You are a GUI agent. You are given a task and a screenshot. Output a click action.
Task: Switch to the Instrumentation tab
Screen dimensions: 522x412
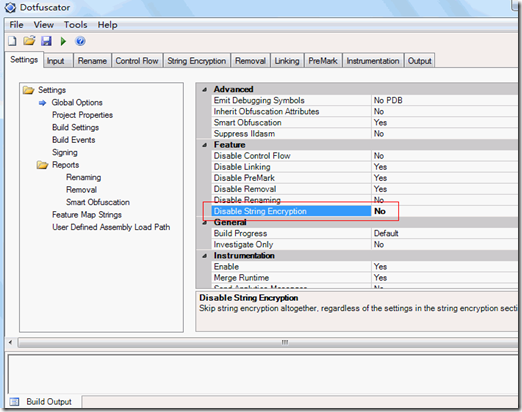coord(373,61)
